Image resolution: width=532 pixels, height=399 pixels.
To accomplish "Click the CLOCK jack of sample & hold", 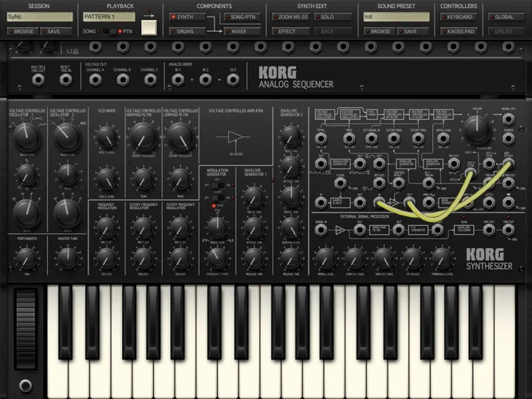I will [x=341, y=184].
